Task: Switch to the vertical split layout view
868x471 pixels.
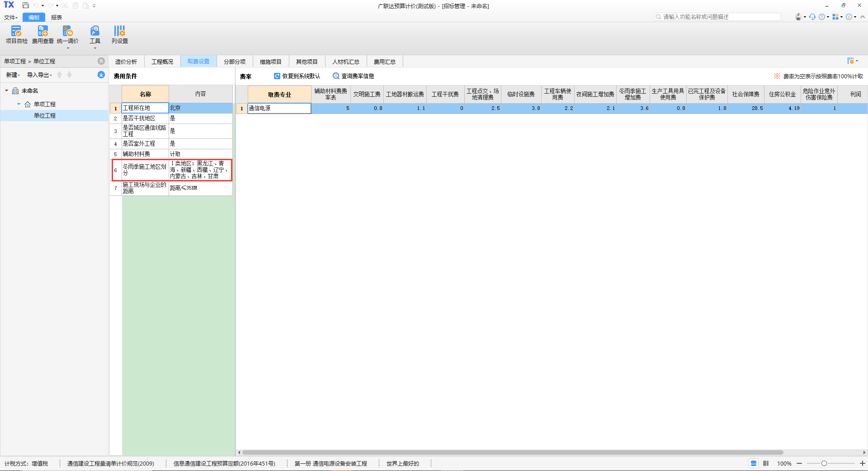Action: pos(766,463)
